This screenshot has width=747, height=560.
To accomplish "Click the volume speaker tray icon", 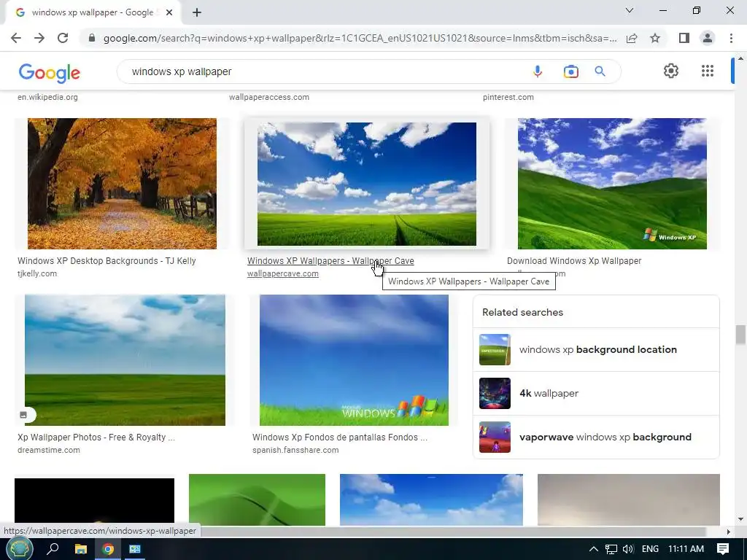I will [x=628, y=549].
